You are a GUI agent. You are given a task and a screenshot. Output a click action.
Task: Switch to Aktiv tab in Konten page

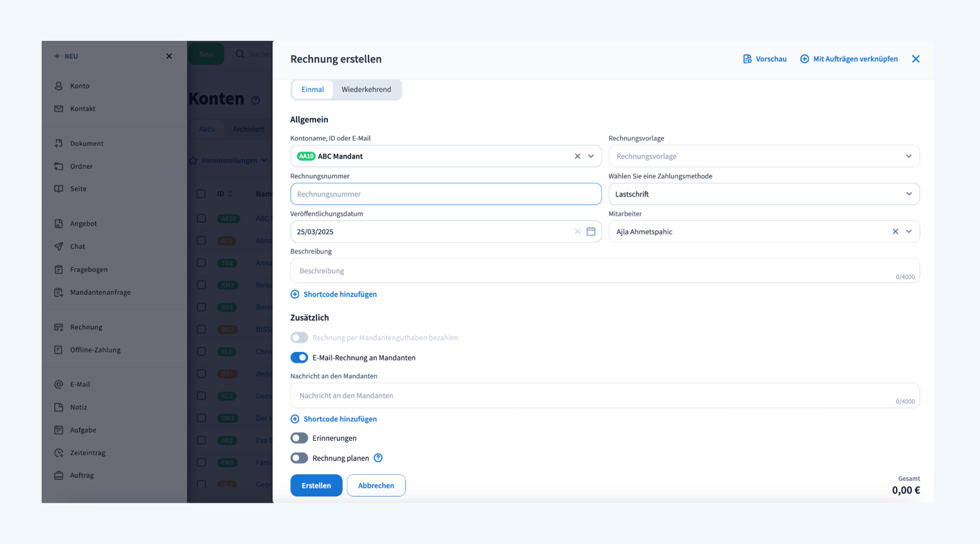(x=207, y=129)
